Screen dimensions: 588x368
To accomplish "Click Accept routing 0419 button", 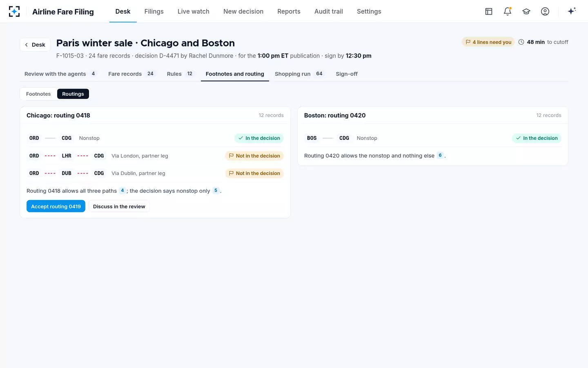I will coord(56,206).
